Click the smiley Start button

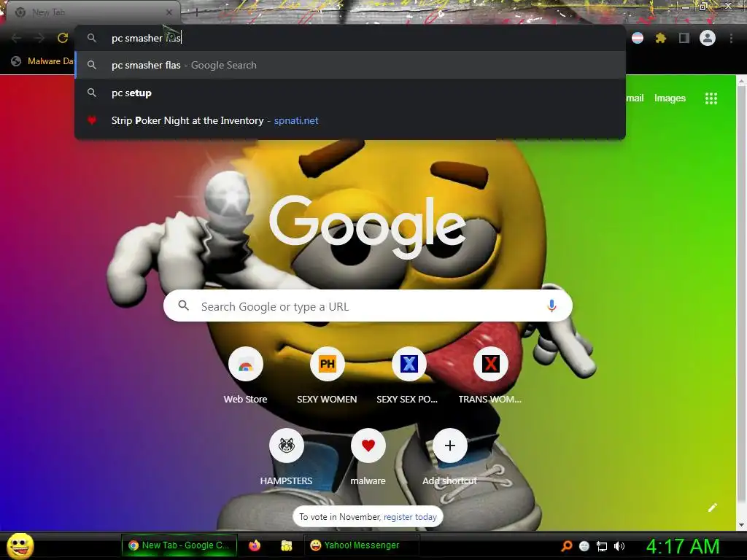click(x=20, y=545)
